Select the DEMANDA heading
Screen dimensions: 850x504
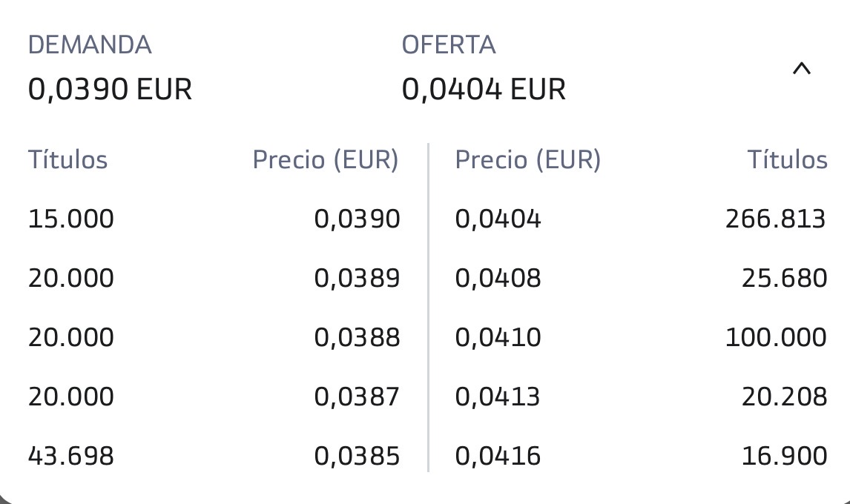(x=90, y=45)
